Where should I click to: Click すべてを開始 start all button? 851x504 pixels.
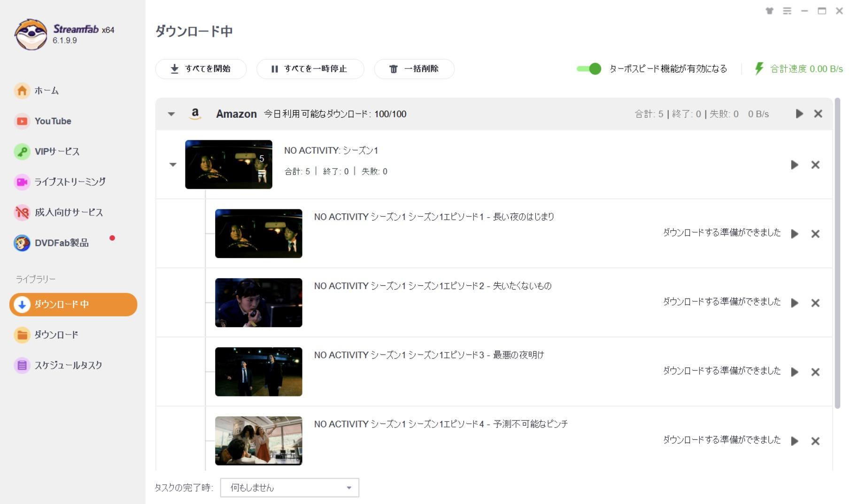pos(201,69)
